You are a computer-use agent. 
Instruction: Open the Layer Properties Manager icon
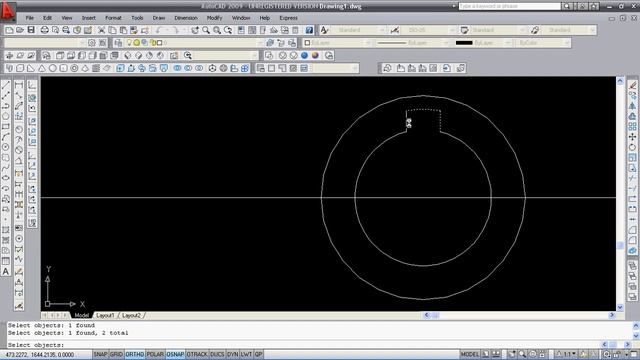118,43
